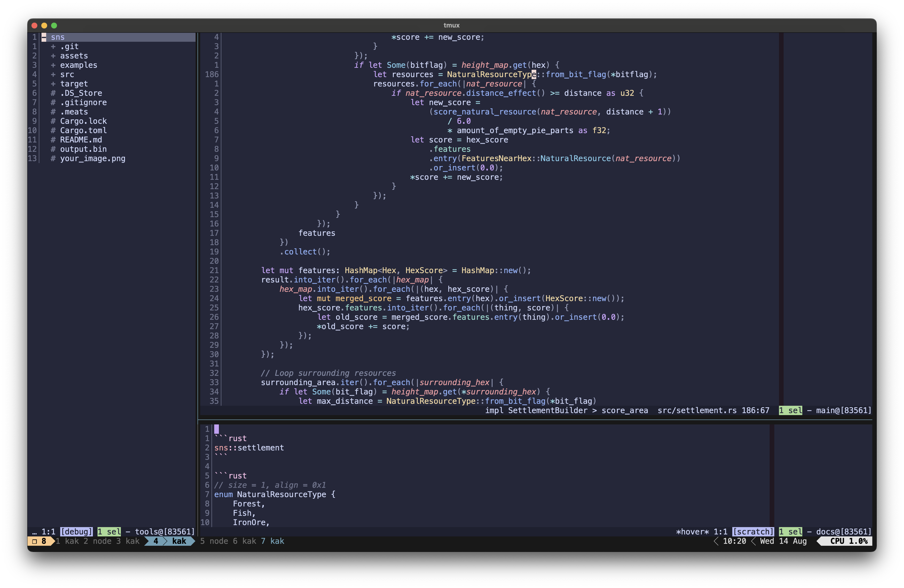Click line number 186 in gutter
The image size is (904, 588).
click(x=212, y=74)
